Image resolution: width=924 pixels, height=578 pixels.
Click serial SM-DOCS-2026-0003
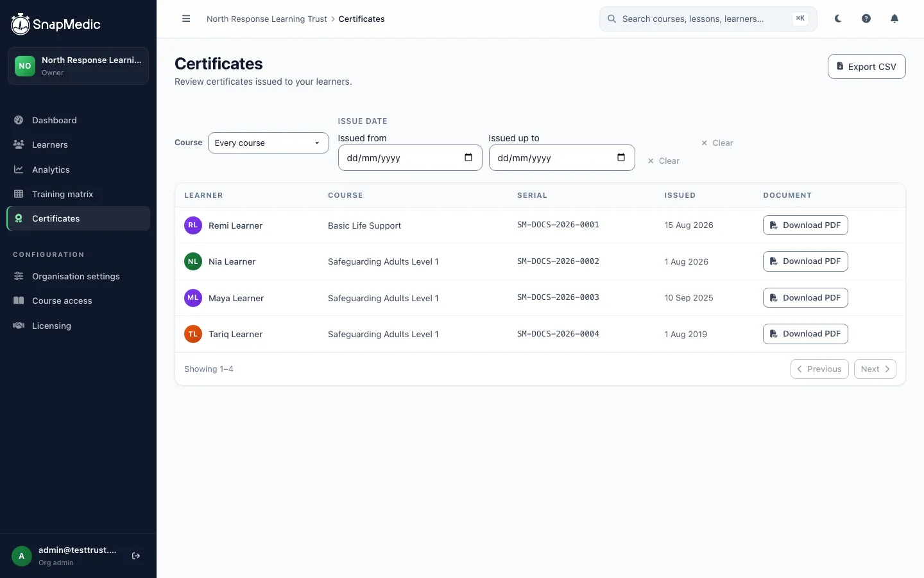point(558,297)
